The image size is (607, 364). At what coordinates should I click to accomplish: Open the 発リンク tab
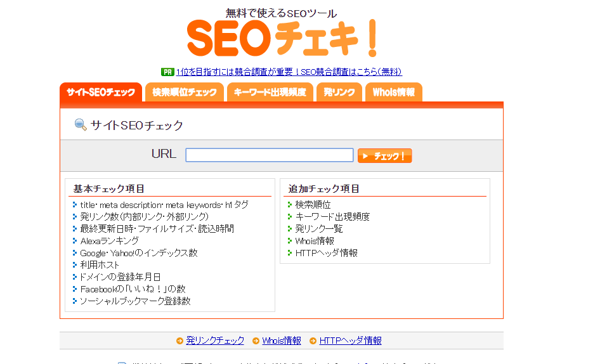point(339,92)
